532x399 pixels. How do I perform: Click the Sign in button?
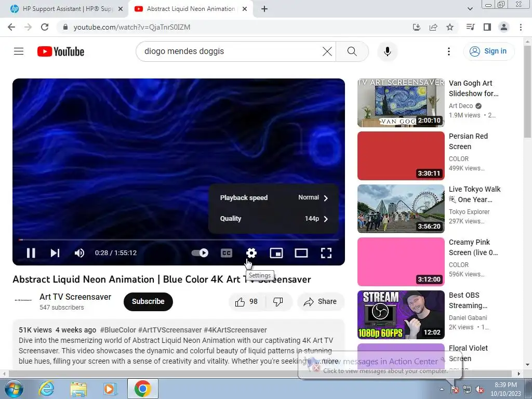click(x=488, y=51)
